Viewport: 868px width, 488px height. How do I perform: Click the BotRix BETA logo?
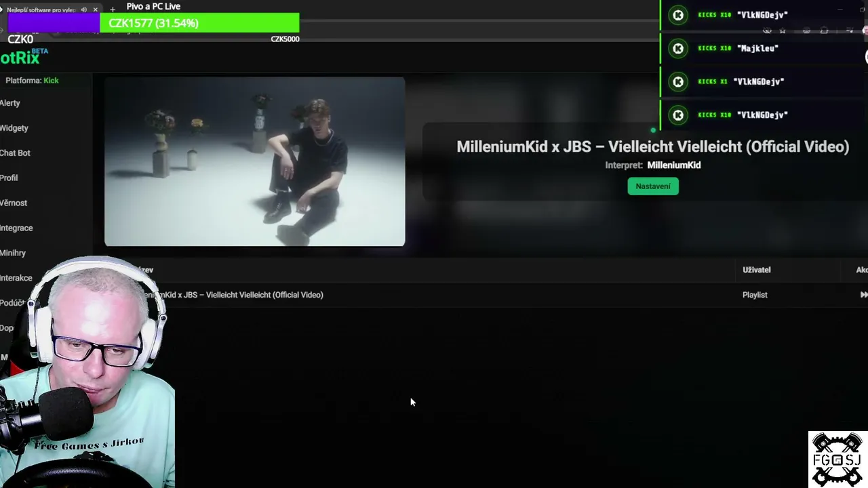[x=24, y=57]
